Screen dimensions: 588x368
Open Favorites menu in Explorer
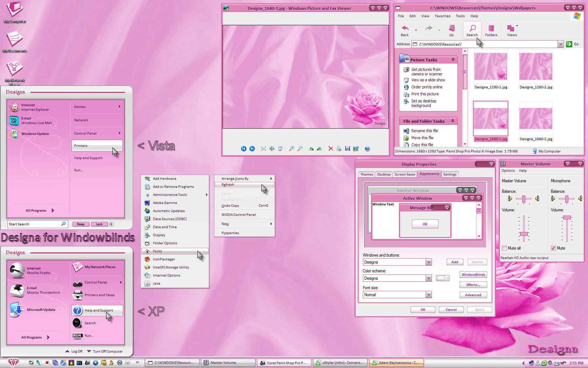click(443, 16)
